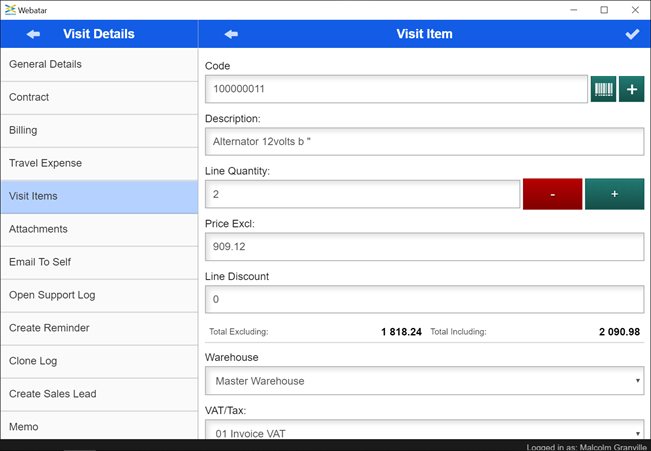Click the green plus icon beside Code
Image resolution: width=651 pixels, height=451 pixels.
click(631, 89)
